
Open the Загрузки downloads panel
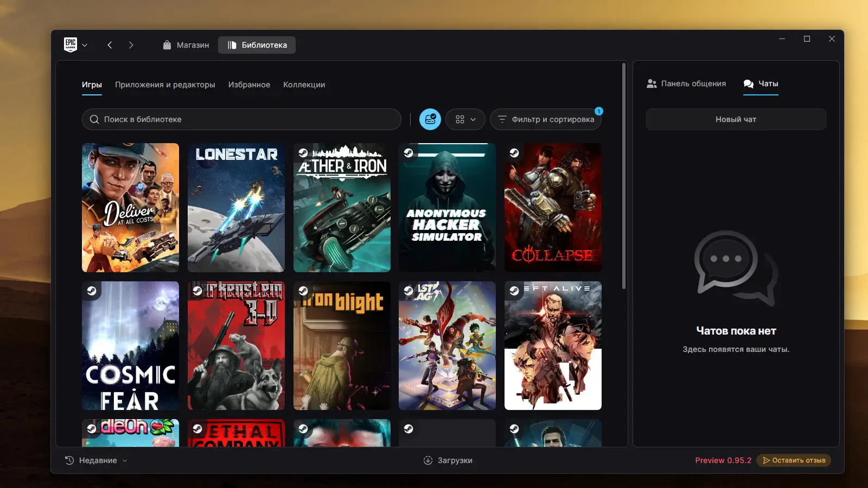tap(448, 460)
